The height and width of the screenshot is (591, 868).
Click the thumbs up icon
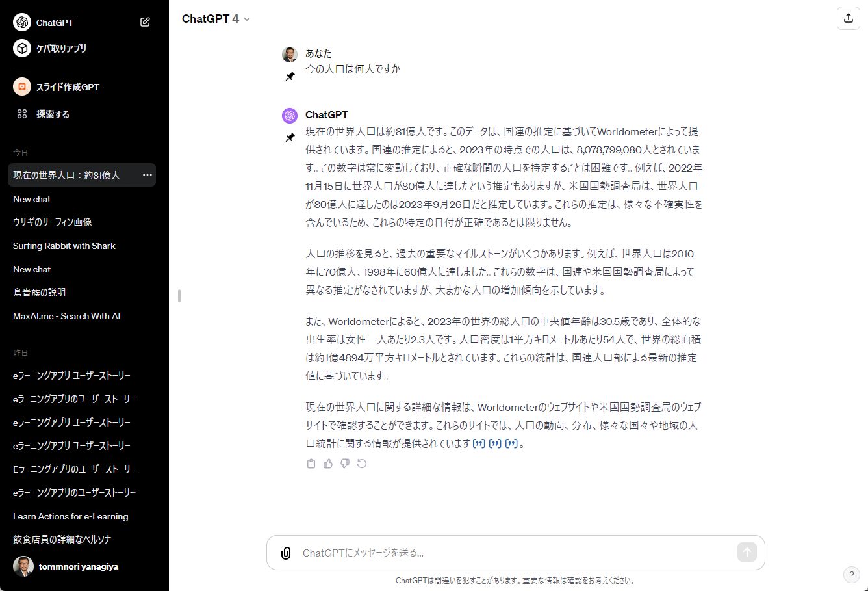[328, 464]
